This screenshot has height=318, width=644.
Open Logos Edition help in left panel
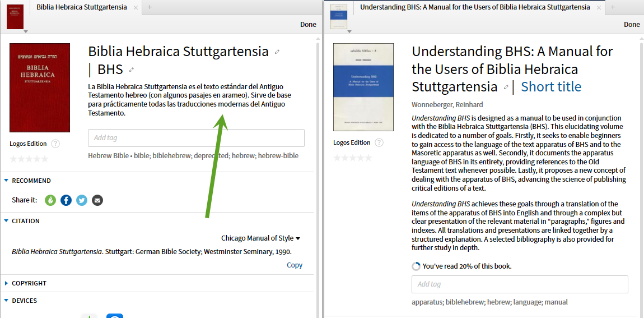click(56, 144)
